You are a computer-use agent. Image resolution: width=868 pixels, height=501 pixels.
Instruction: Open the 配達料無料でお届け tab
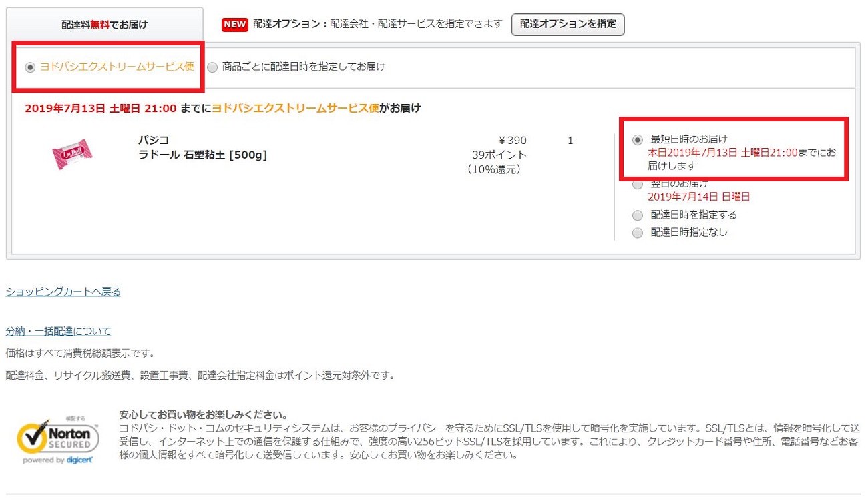pos(105,25)
